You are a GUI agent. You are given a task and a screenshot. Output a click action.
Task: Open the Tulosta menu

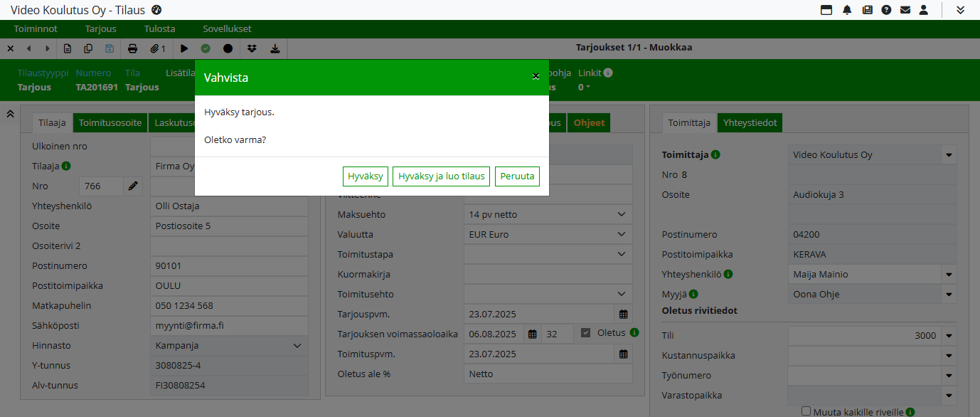[159, 29]
